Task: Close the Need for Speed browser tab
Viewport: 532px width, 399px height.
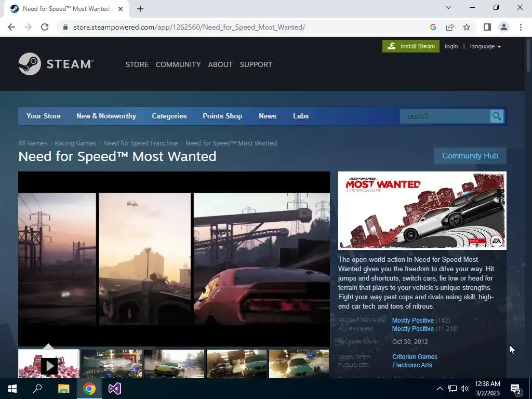Action: pos(121,9)
